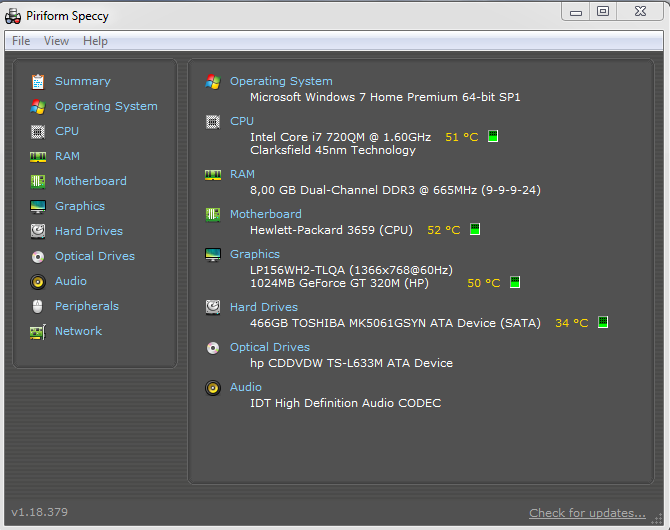The image size is (670, 530).
Task: Click the Audio speaker icon in sidebar
Action: coord(38,281)
